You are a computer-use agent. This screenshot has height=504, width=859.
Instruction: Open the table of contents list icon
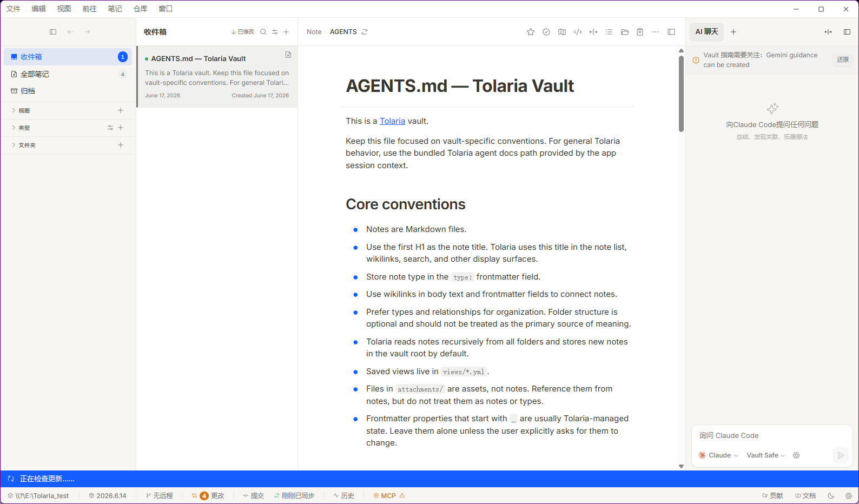coord(609,32)
